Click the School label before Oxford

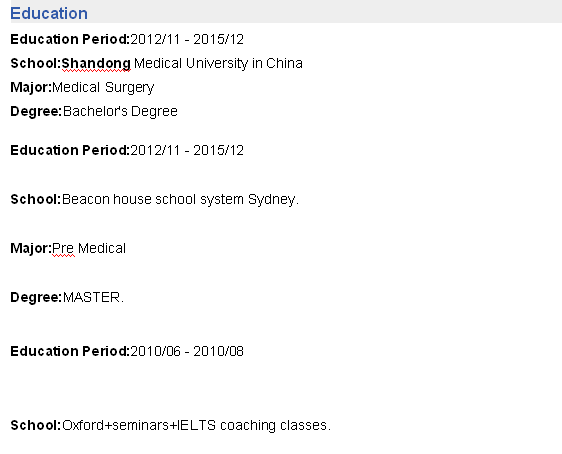click(x=36, y=425)
